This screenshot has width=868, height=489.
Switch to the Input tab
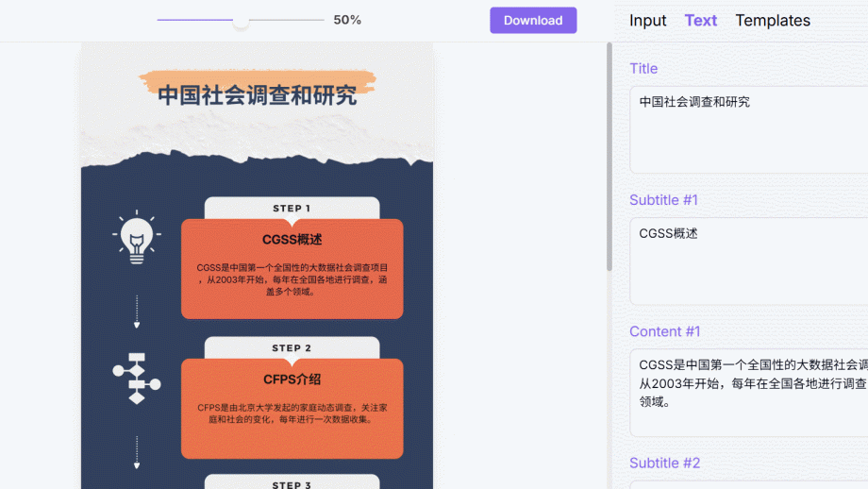coord(647,21)
